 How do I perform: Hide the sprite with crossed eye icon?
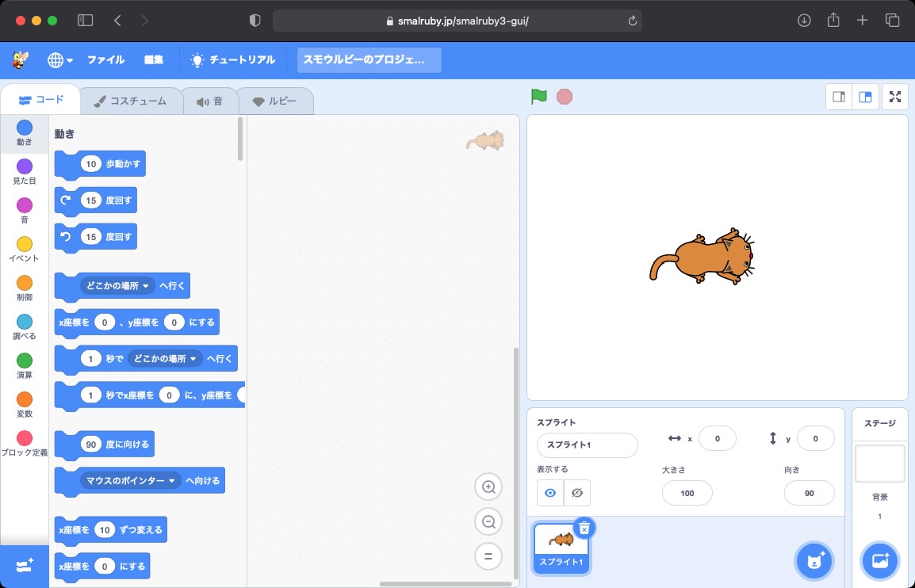click(x=577, y=493)
